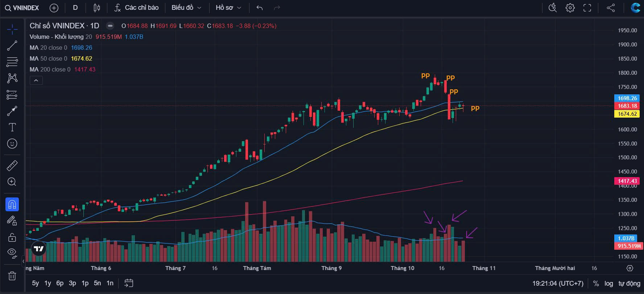The image size is (644, 294).
Task: Enter fullscreen mode
Action: [x=587, y=8]
